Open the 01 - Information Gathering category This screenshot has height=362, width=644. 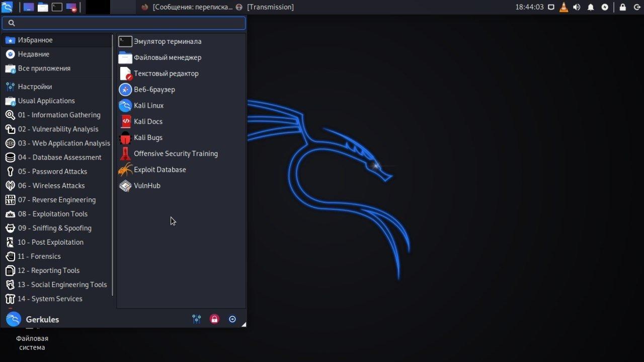click(x=57, y=115)
